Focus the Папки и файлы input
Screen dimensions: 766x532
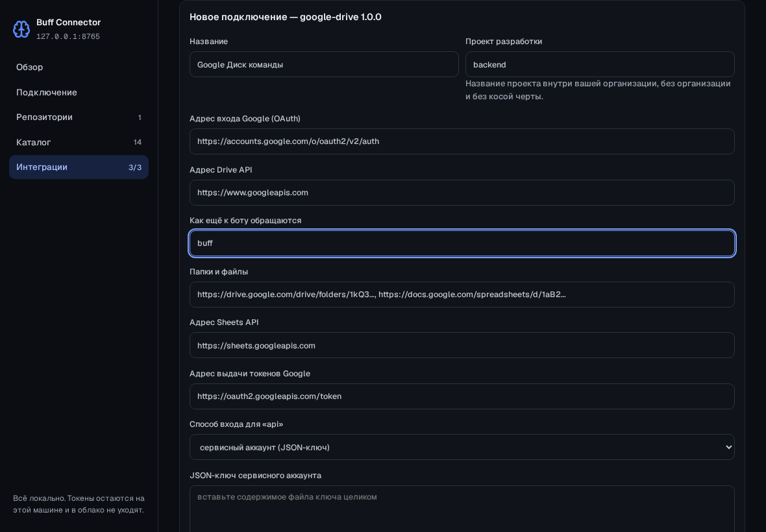462,295
